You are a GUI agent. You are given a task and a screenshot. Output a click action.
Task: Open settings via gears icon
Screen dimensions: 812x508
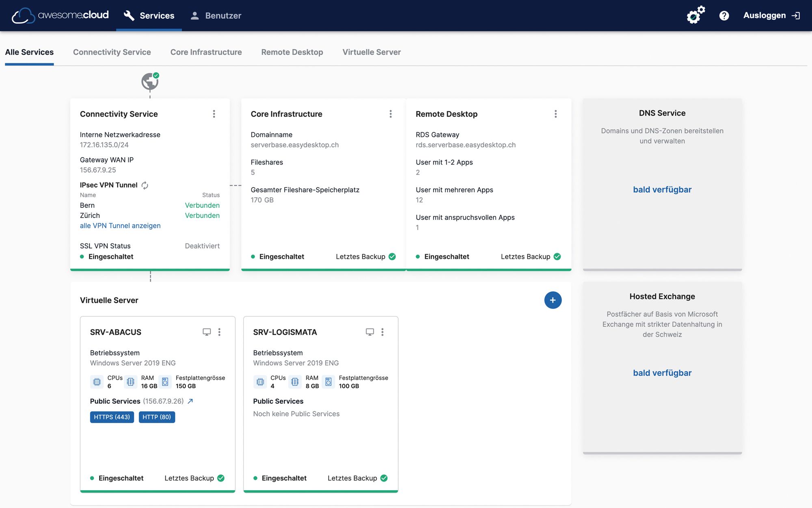click(x=695, y=15)
